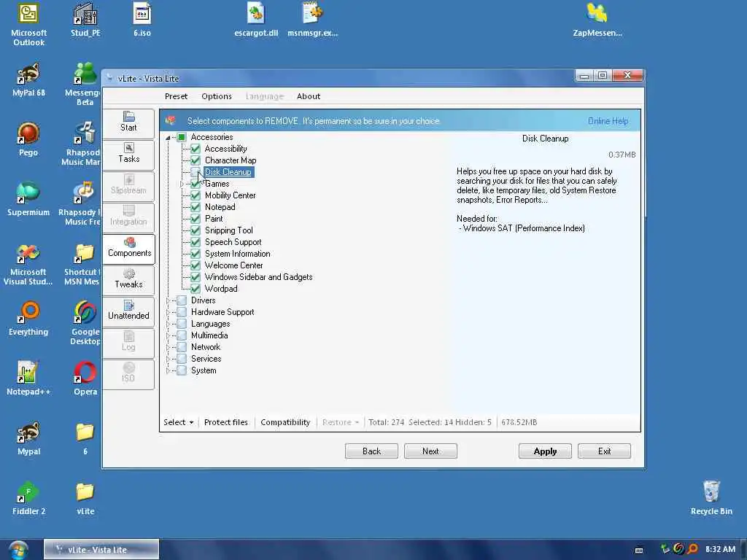
Task: Click the Apply button
Action: coord(545,451)
